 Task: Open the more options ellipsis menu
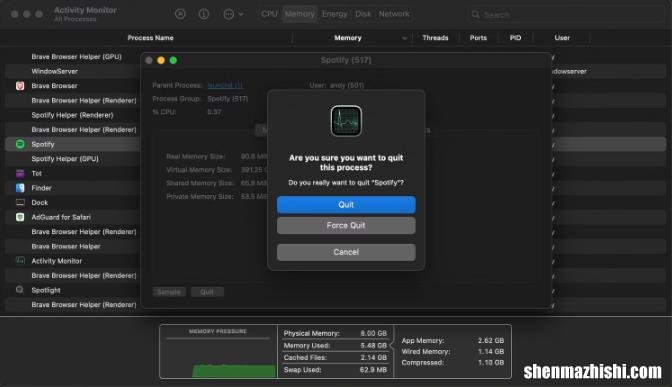233,14
